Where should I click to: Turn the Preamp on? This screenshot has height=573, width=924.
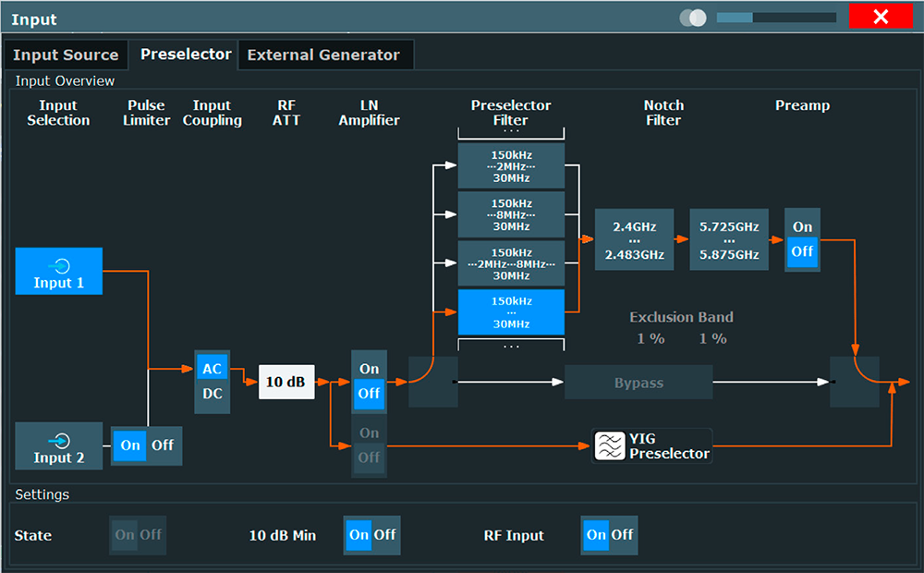click(x=802, y=226)
